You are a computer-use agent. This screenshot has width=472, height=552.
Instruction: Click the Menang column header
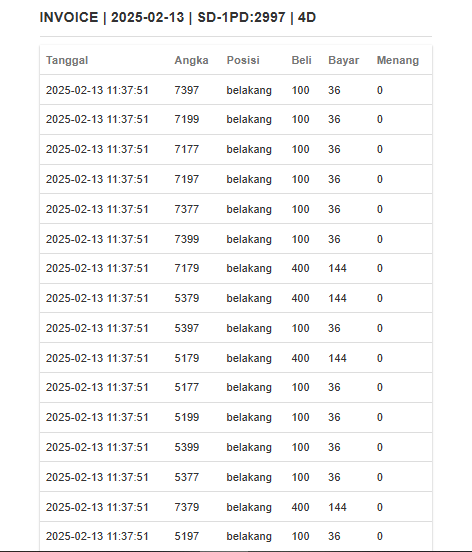(x=398, y=60)
